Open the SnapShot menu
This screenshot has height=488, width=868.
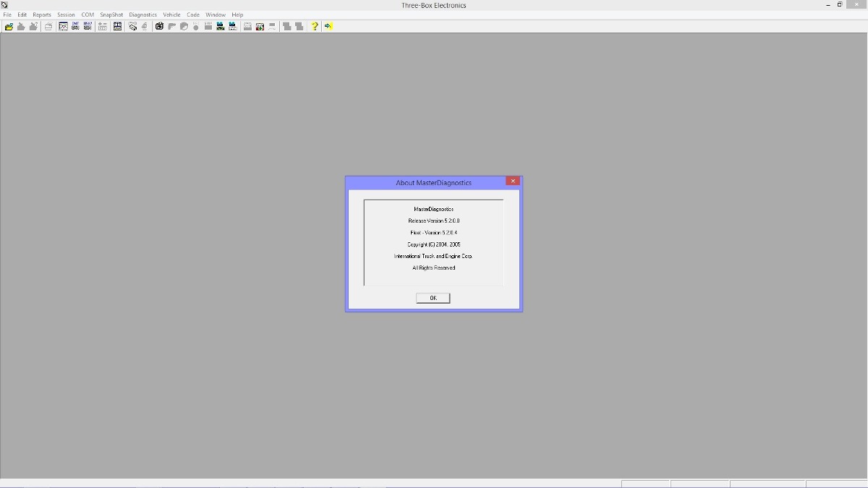[x=111, y=14]
